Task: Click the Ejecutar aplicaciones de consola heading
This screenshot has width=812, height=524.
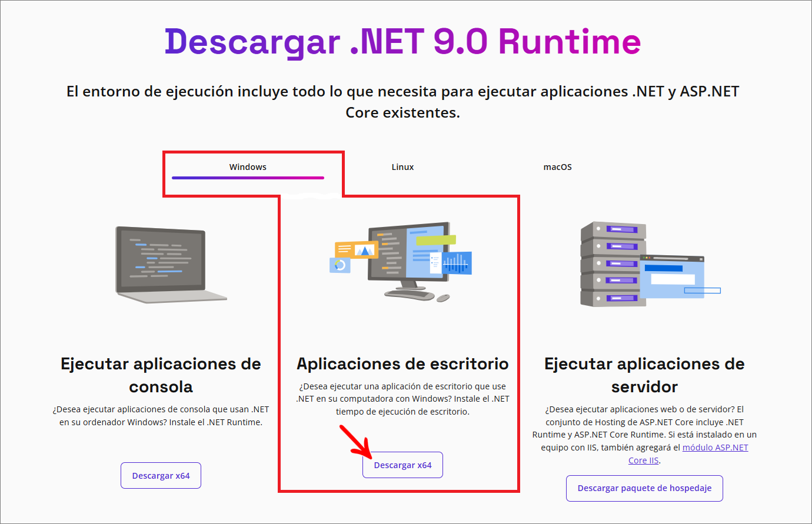Action: click(x=161, y=375)
